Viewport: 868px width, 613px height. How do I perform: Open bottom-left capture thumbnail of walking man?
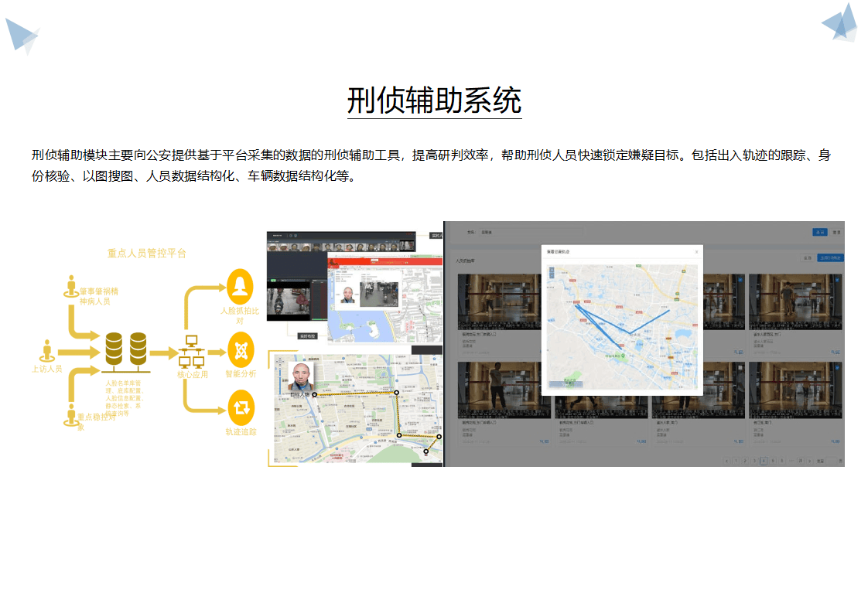pyautogui.click(x=504, y=390)
